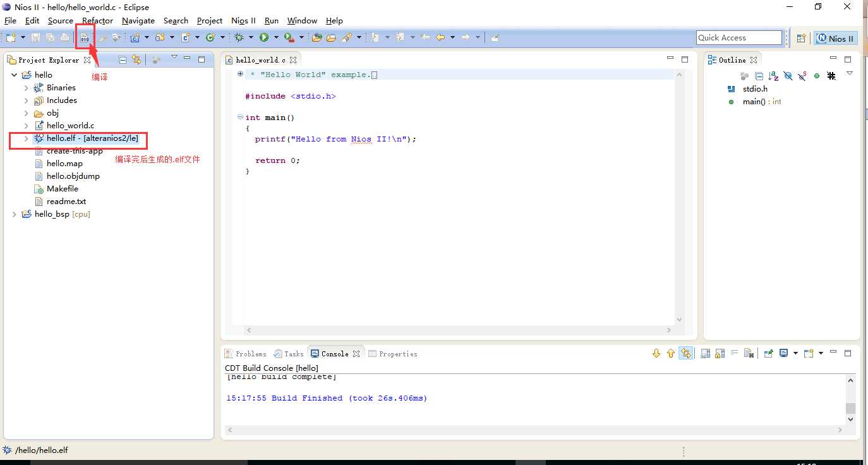Open Outline view menu triangle
Viewport: 868px width, 465px height.
850,73
